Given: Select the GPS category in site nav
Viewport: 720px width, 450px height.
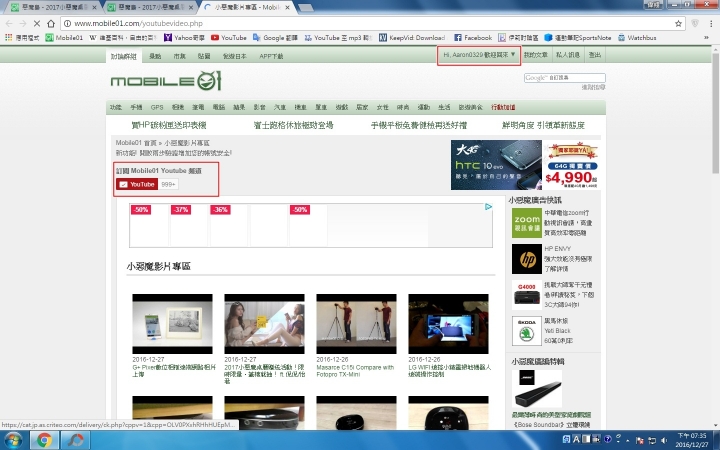Looking at the screenshot, I should (157, 107).
